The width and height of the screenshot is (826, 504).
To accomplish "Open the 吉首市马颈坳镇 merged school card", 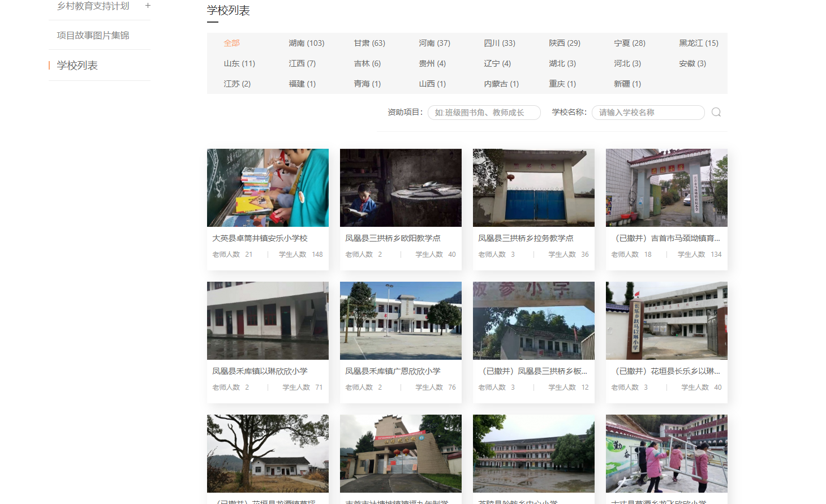I will (x=666, y=238).
